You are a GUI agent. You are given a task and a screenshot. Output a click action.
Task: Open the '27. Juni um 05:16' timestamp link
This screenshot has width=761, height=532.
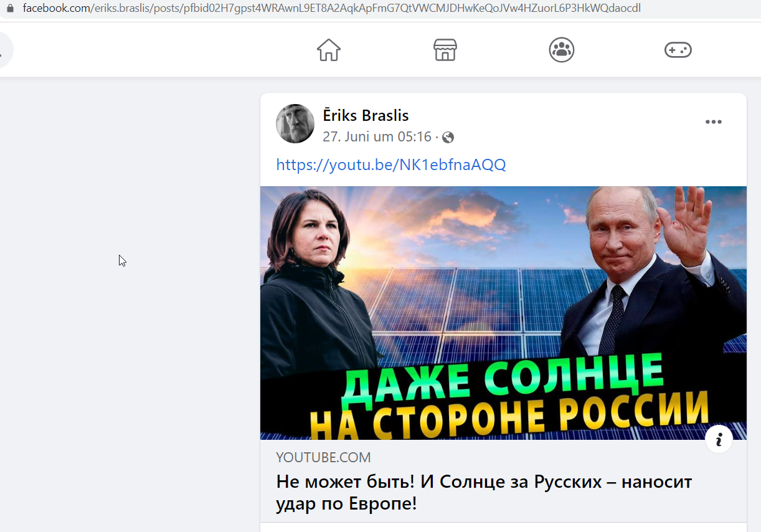pos(377,137)
